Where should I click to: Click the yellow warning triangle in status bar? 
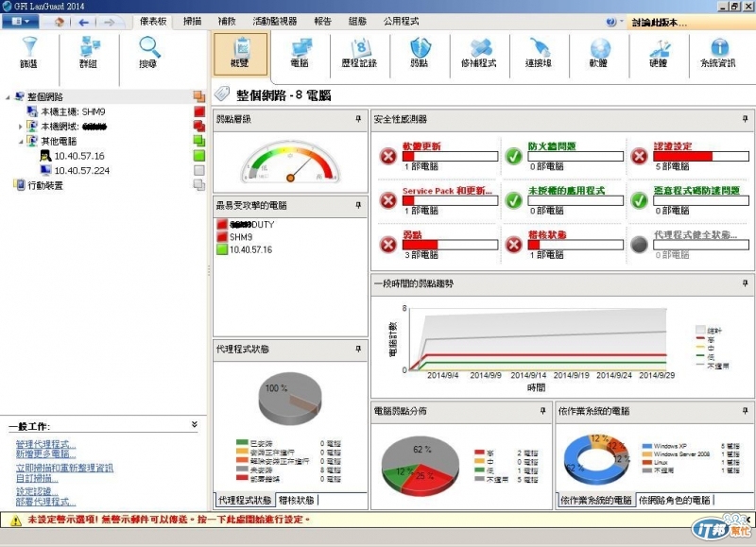coord(16,521)
